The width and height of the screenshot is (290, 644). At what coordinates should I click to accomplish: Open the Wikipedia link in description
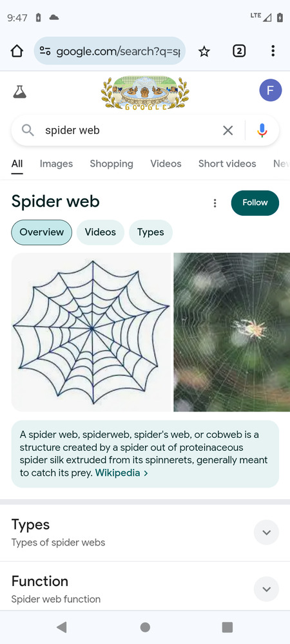pos(122,473)
